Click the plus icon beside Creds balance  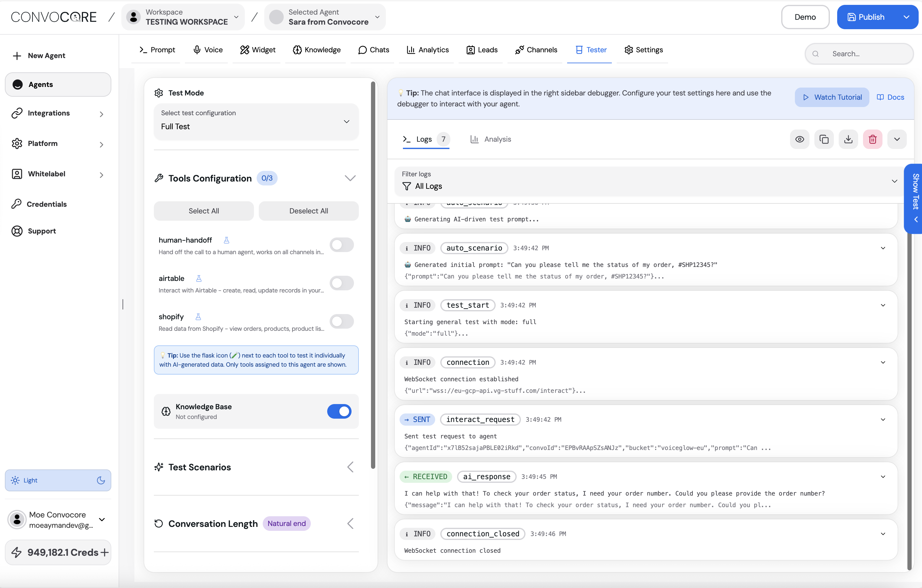(104, 552)
